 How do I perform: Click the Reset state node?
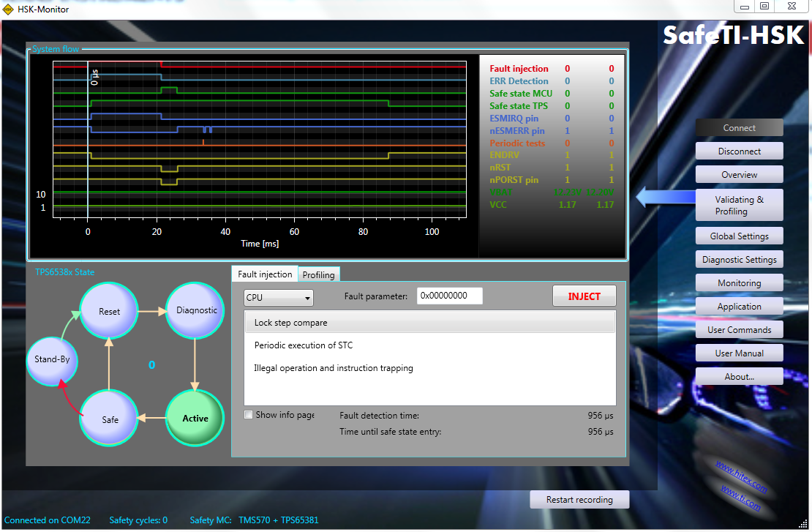(x=109, y=311)
